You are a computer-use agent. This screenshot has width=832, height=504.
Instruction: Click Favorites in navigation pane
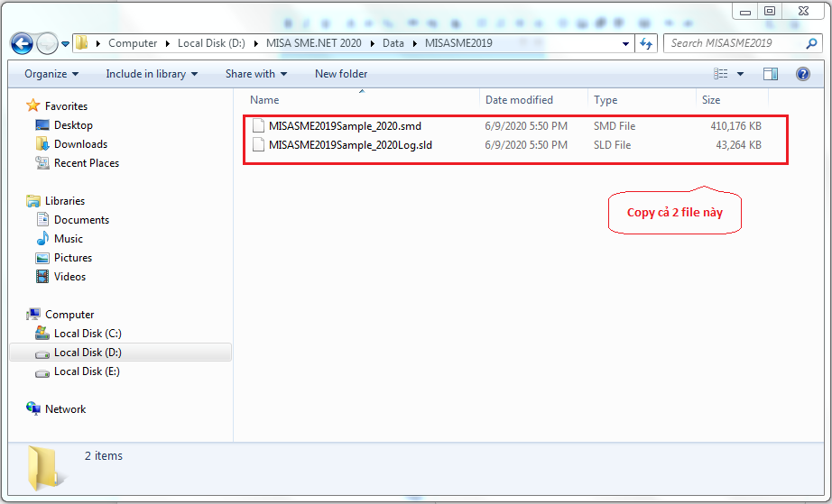click(x=67, y=106)
